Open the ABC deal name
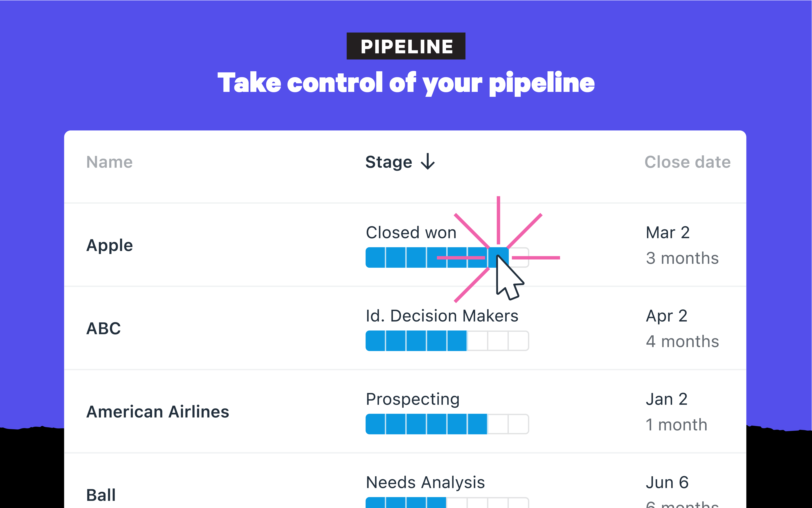Image resolution: width=812 pixels, height=508 pixels. point(103,329)
